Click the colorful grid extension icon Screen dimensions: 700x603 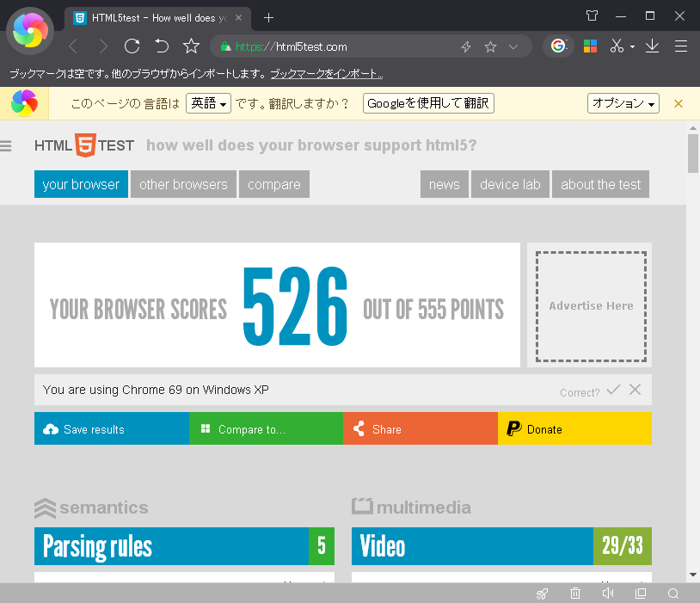coord(590,46)
